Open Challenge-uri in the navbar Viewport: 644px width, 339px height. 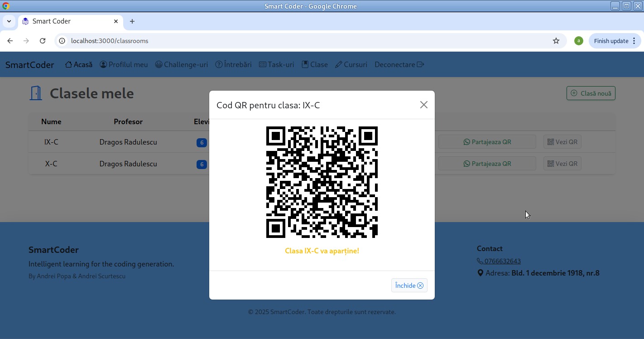[182, 65]
